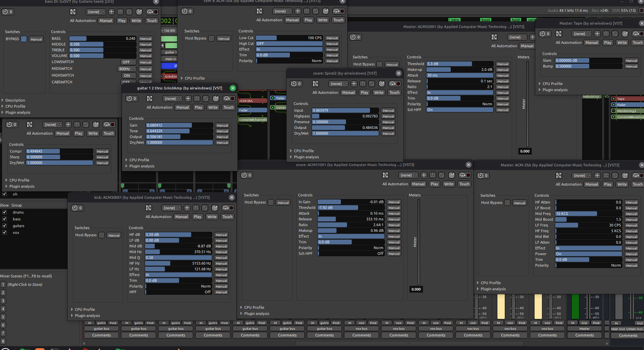Open preset dropdown in Master ACM-2SA window
Viewport: 644px width, 350px height.
[x=582, y=176]
